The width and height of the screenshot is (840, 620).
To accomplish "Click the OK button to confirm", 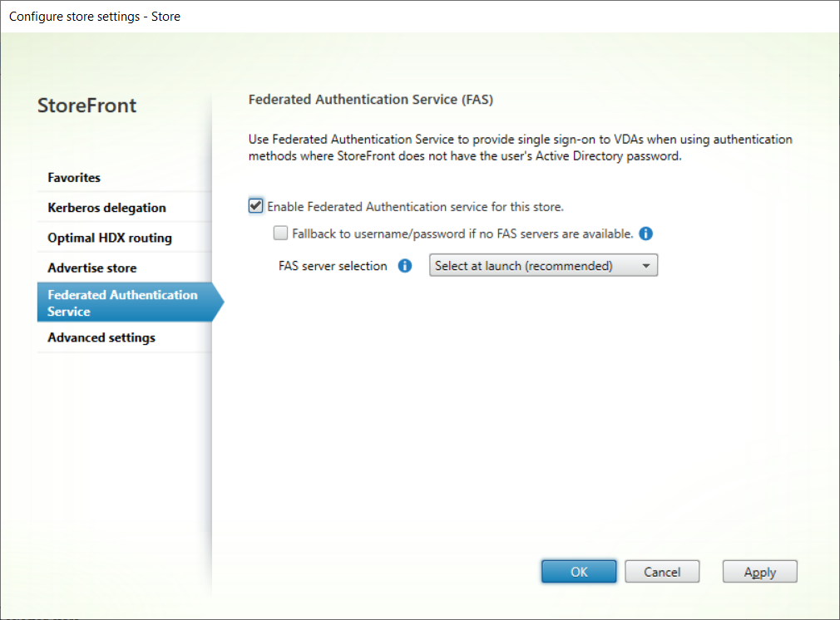I will (579, 571).
